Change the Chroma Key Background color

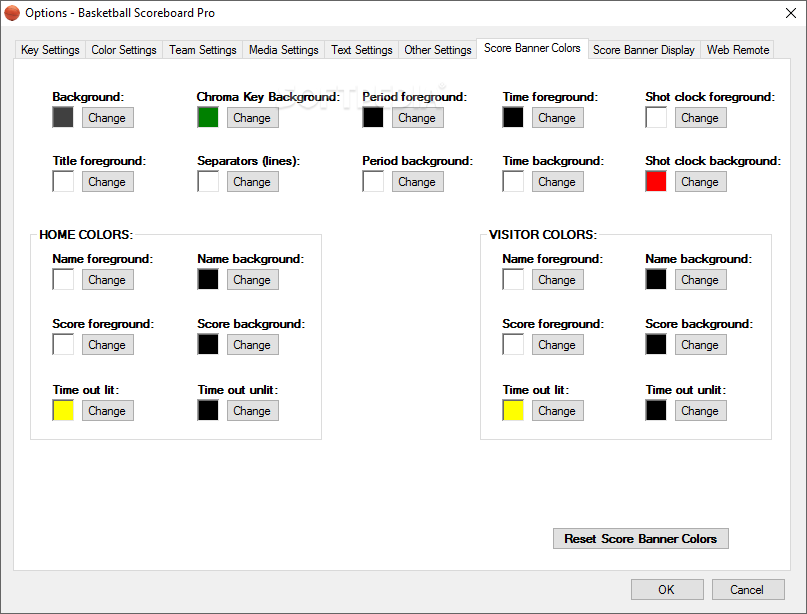(253, 118)
